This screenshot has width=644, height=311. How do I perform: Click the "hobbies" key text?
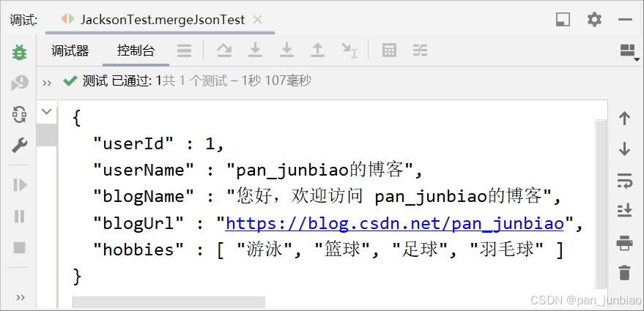tap(138, 250)
